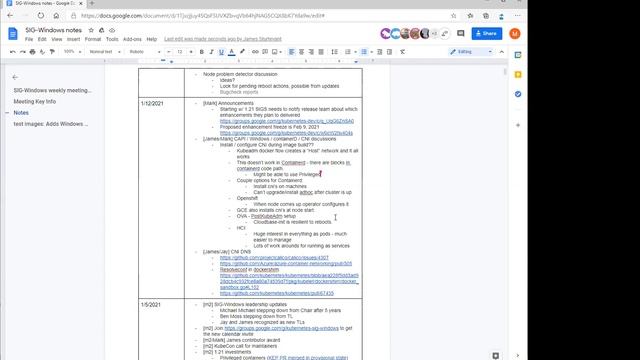Click the font size field showing 12
Image resolution: width=640 pixels, height=360 pixels.
tap(180, 52)
